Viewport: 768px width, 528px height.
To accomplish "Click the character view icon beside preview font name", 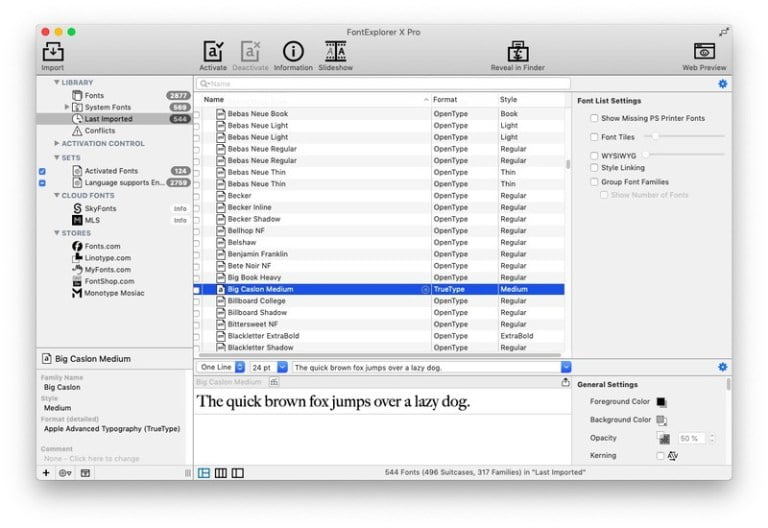I will (x=274, y=382).
